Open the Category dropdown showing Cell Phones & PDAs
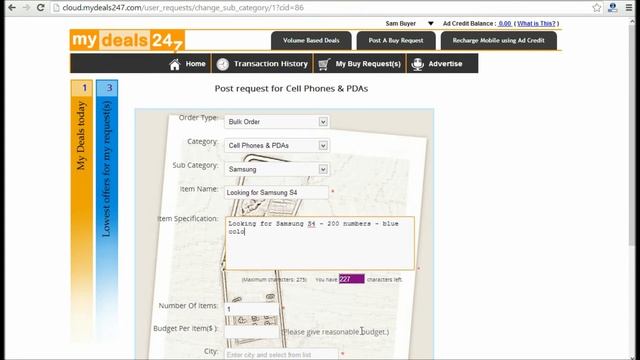640x360 pixels. pyautogui.click(x=277, y=145)
